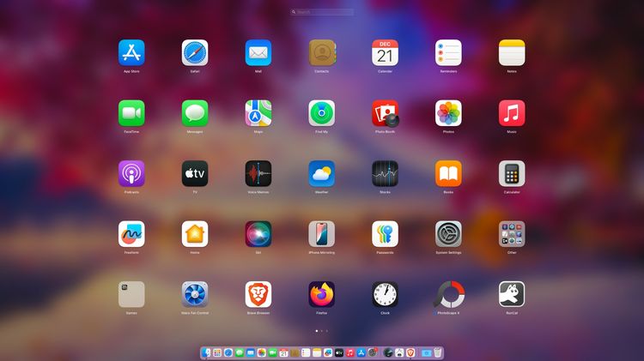Click the Launchpad search field

click(x=322, y=12)
